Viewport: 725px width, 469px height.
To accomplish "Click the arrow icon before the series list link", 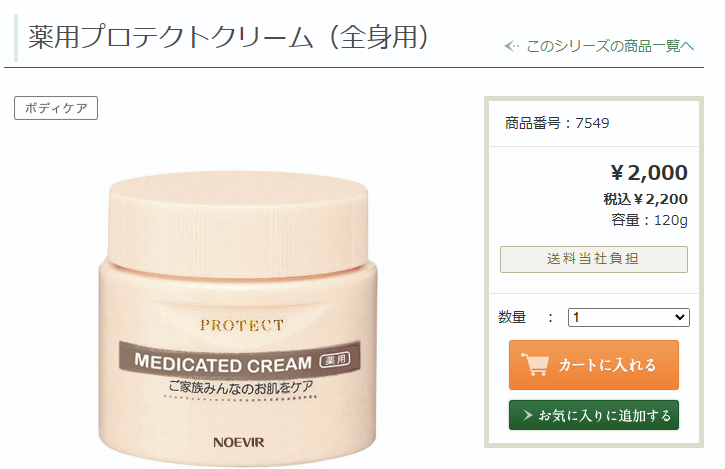I will point(512,46).
